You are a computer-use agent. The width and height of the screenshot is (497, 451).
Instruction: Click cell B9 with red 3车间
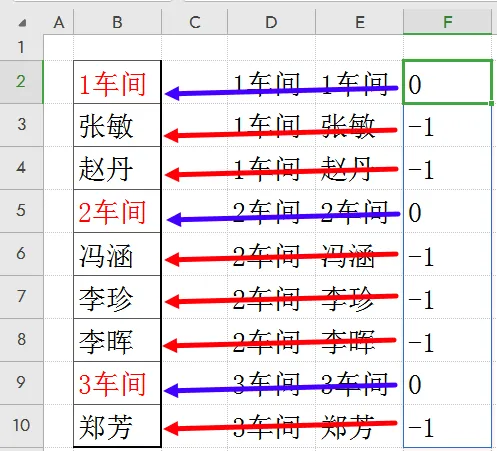coord(117,383)
